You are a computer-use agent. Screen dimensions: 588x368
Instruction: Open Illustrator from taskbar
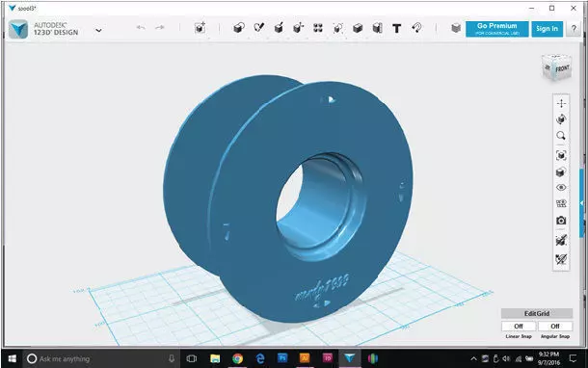[305, 358]
